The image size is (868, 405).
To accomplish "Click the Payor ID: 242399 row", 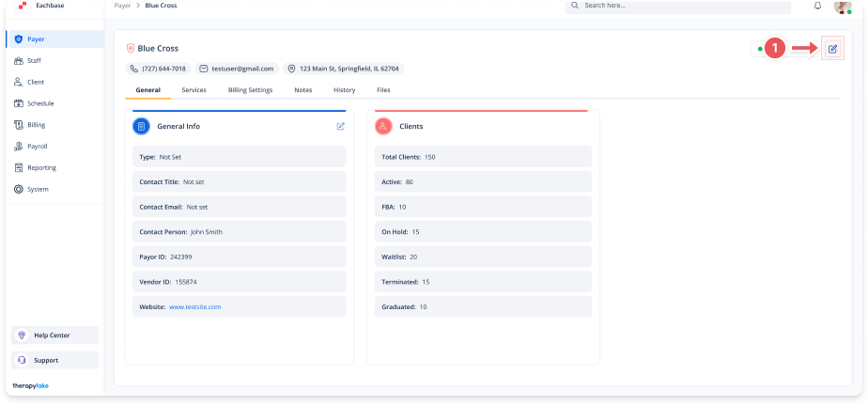I will click(240, 257).
